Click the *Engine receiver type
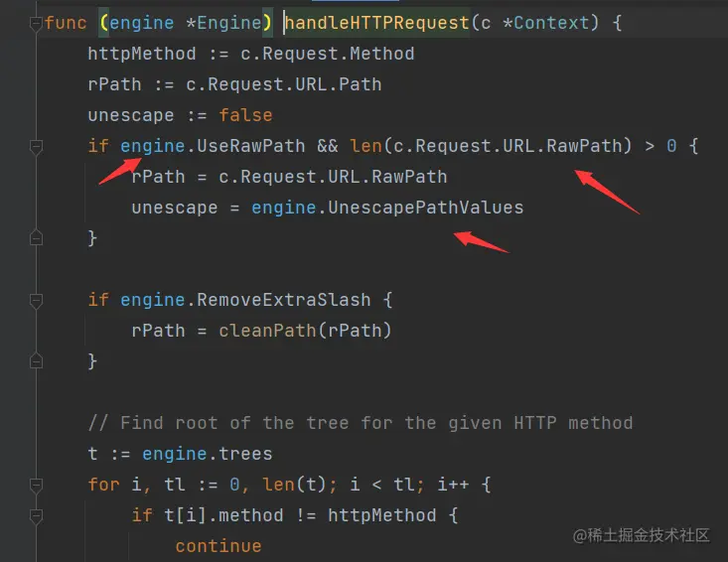The width and height of the screenshot is (728, 562). click(x=223, y=23)
